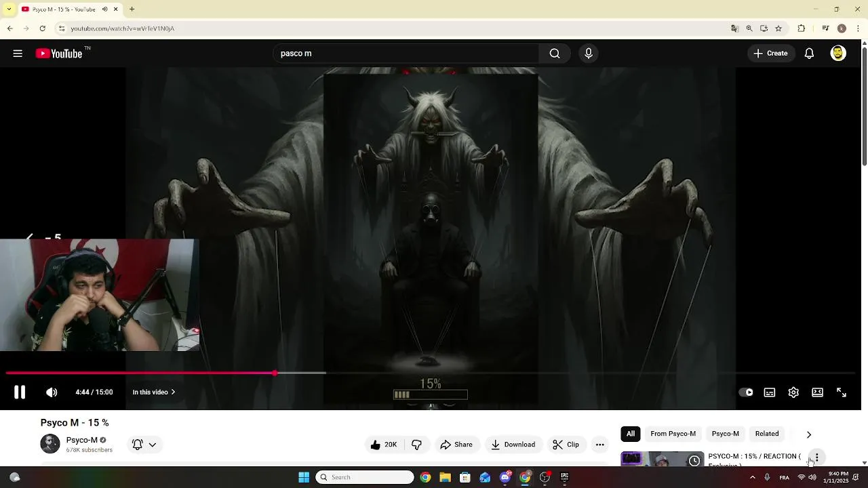Pause the video
This screenshot has height=488, width=868.
click(20, 392)
